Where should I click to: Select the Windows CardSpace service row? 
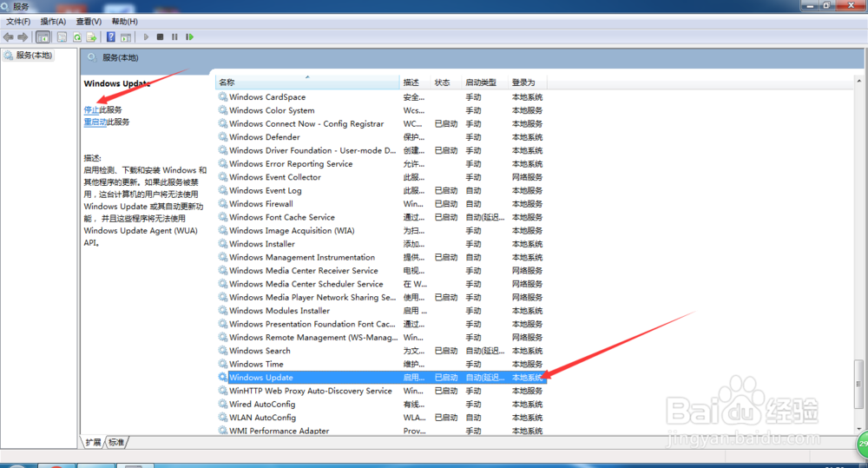[381, 97]
